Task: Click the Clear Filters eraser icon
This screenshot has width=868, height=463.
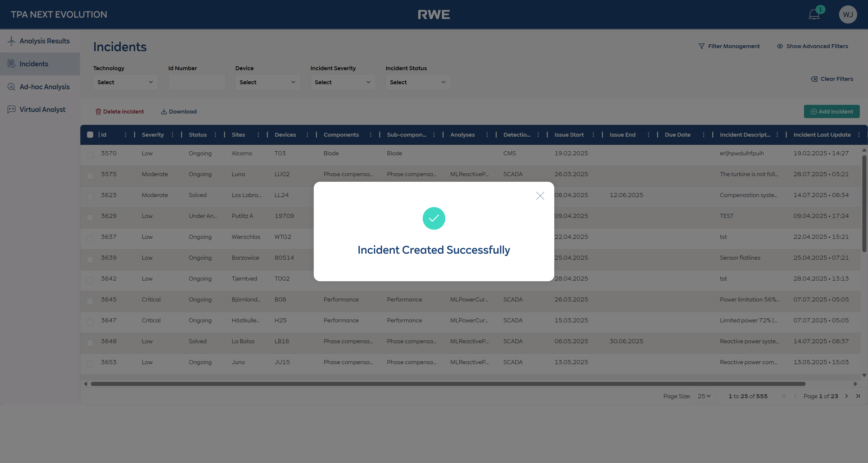Action: pos(814,79)
